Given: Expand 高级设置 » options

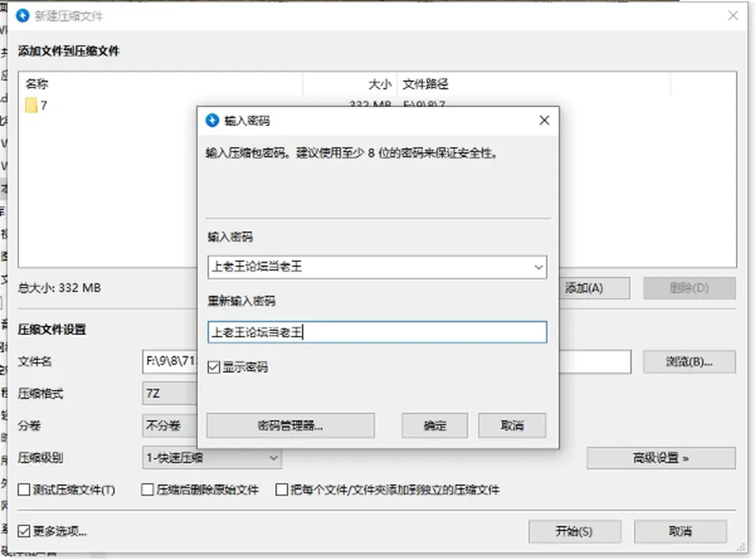Looking at the screenshot, I should coord(661,458).
